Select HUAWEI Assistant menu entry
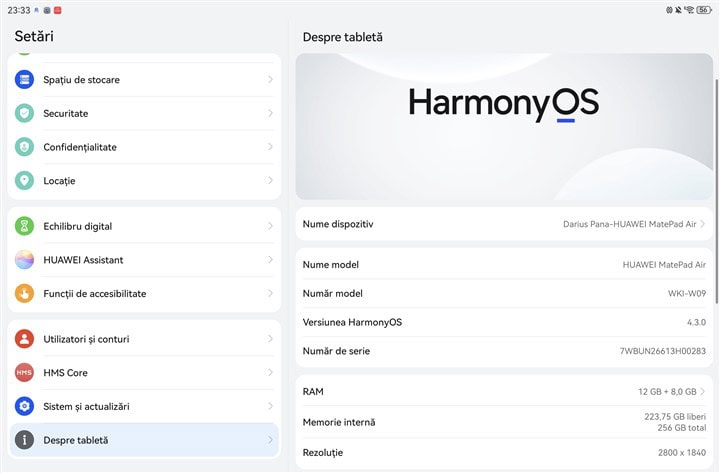720x473 pixels. point(144,259)
